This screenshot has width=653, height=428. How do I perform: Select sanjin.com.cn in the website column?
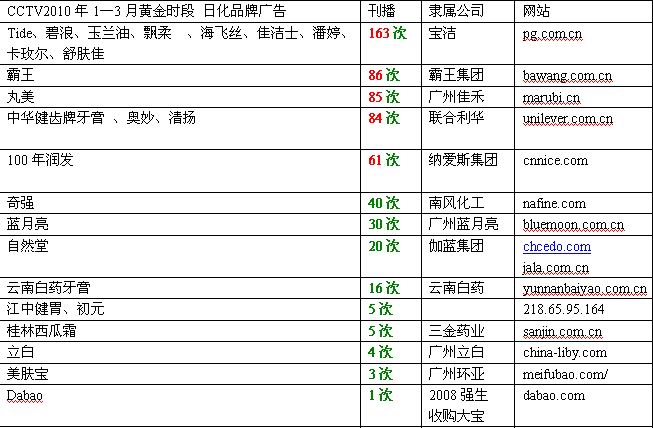click(562, 332)
